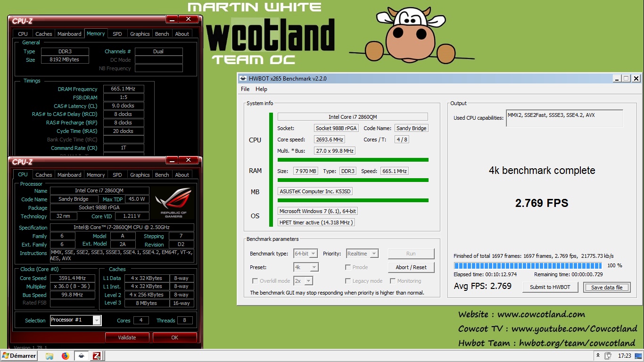Click the power plug tray icon
644x362 pixels.
coord(608,356)
